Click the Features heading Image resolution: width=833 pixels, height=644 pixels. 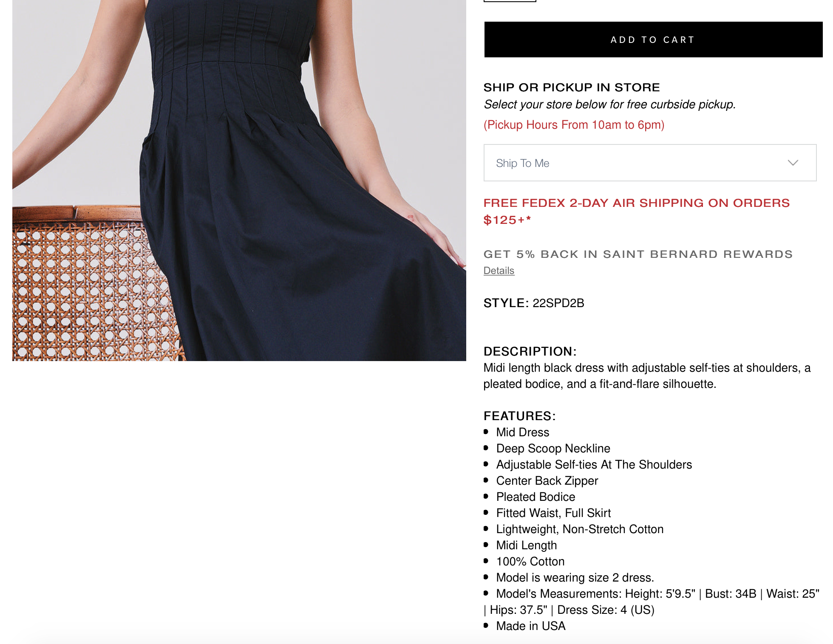click(520, 416)
